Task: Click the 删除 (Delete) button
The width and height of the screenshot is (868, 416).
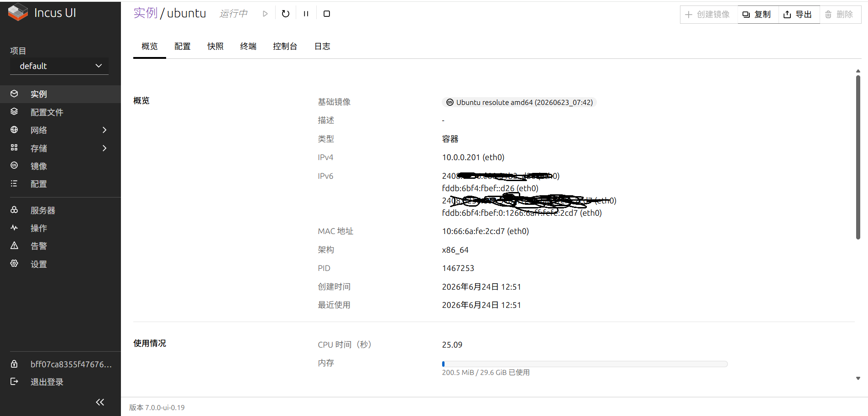Action: [840, 15]
